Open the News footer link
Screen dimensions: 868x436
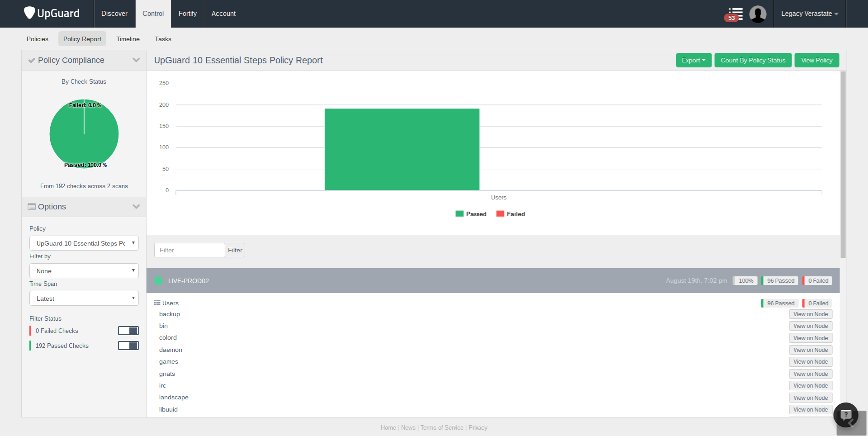point(408,427)
